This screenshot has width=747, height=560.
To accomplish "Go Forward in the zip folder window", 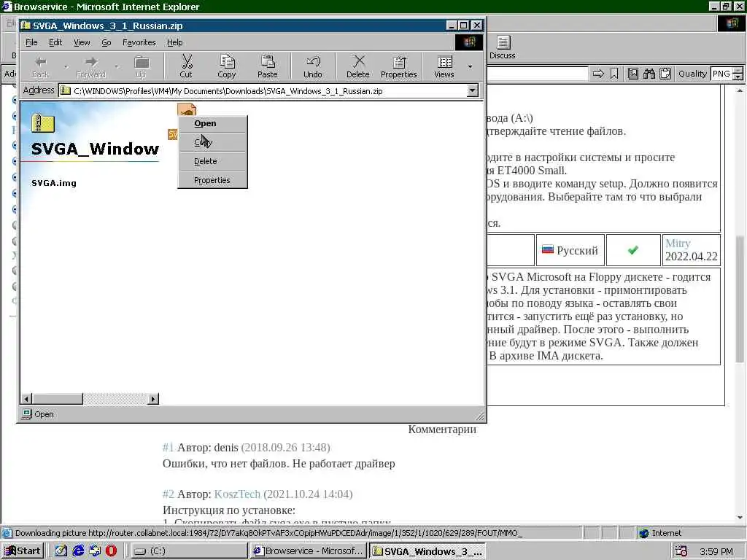I will [x=91, y=66].
